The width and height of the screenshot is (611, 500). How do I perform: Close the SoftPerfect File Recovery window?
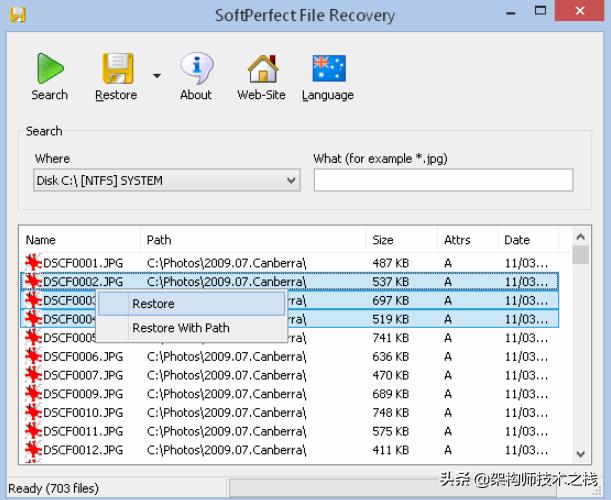click(x=580, y=11)
